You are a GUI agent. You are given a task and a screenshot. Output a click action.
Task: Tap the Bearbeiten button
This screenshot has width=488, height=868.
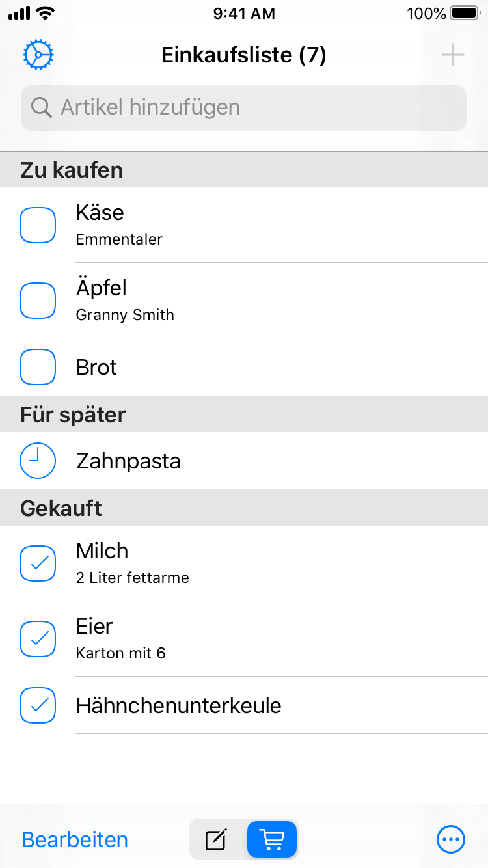tap(75, 839)
